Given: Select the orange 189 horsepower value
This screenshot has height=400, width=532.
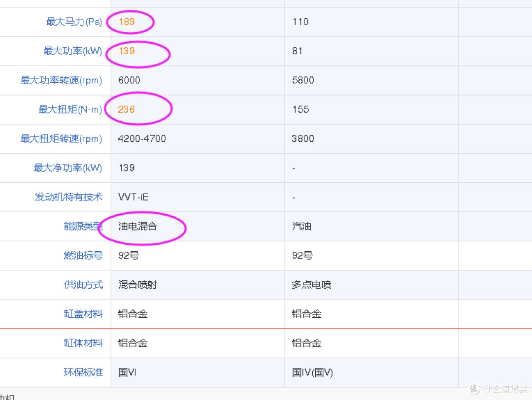Looking at the screenshot, I should (x=127, y=22).
